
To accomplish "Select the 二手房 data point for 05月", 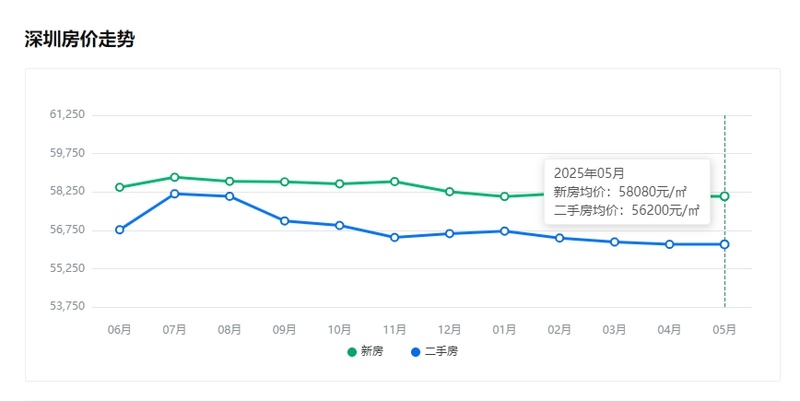I will (725, 244).
